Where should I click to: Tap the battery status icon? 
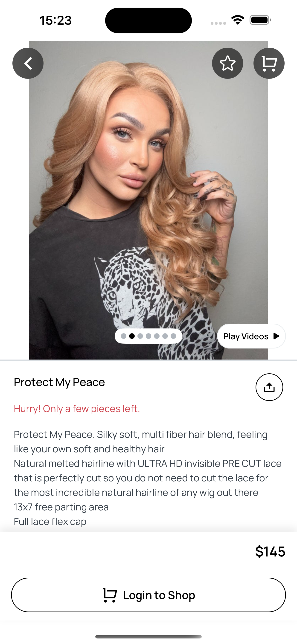click(260, 20)
